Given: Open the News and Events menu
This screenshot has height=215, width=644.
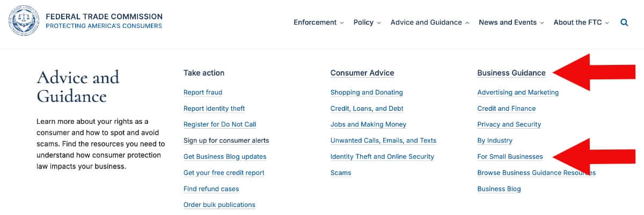Looking at the screenshot, I should click(511, 23).
